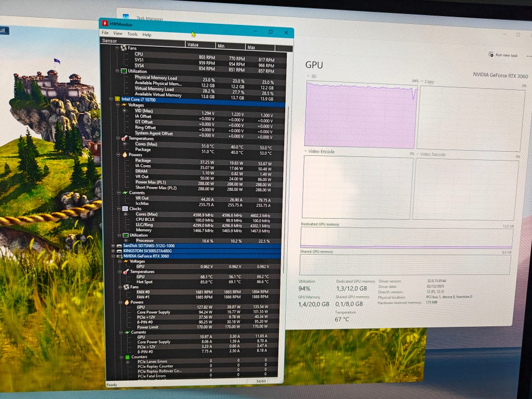Expand the SanDisk SD7SN6S drive node
Screen dimensions: 532x399
(112, 245)
